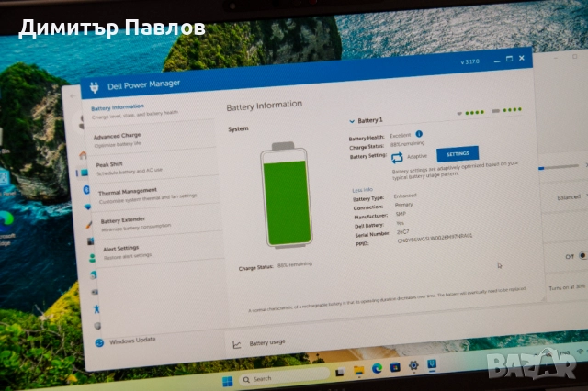Toggle the Off switch in Settings window
Screen dimensions: 588x391
[582, 255]
